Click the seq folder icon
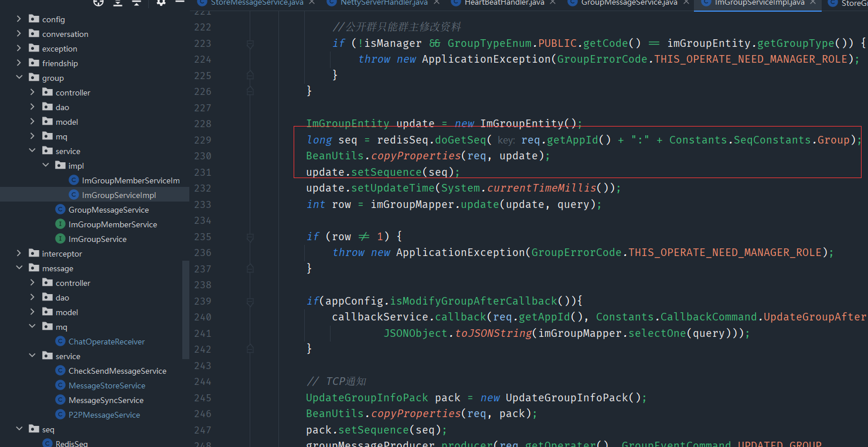The width and height of the screenshot is (868, 447). [x=33, y=429]
